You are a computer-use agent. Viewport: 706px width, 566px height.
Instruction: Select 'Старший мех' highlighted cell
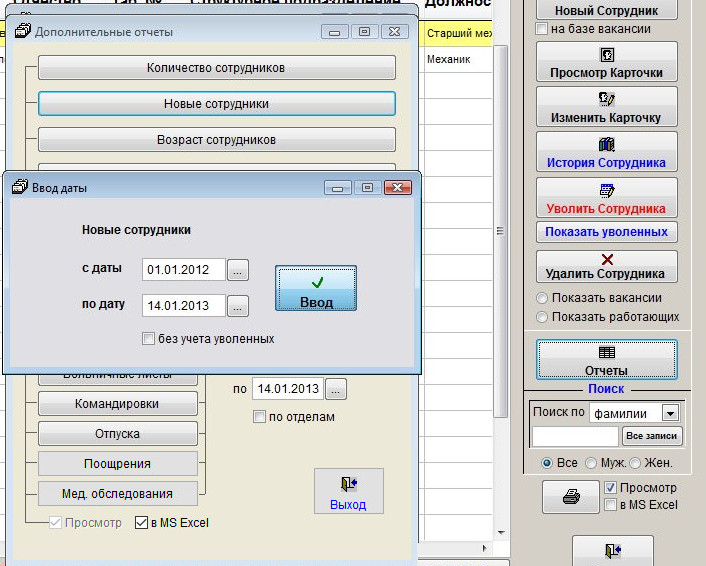point(458,33)
